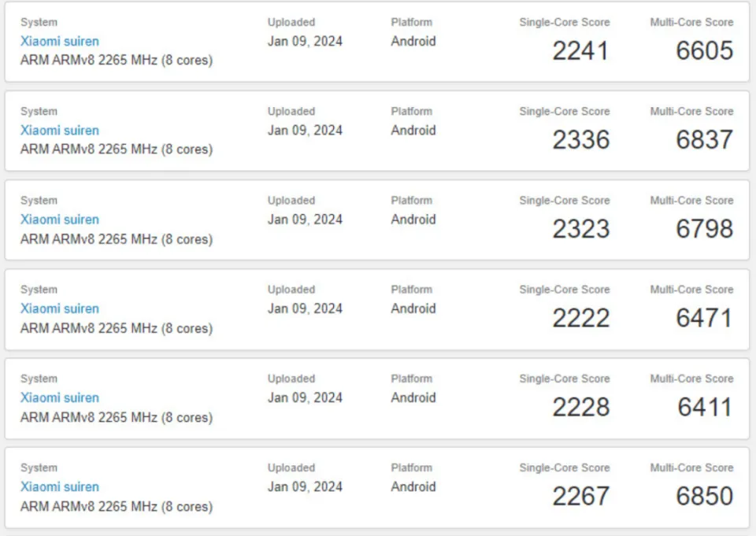Click the 2228 single-core score number
This screenshot has width=756, height=536.
(580, 408)
